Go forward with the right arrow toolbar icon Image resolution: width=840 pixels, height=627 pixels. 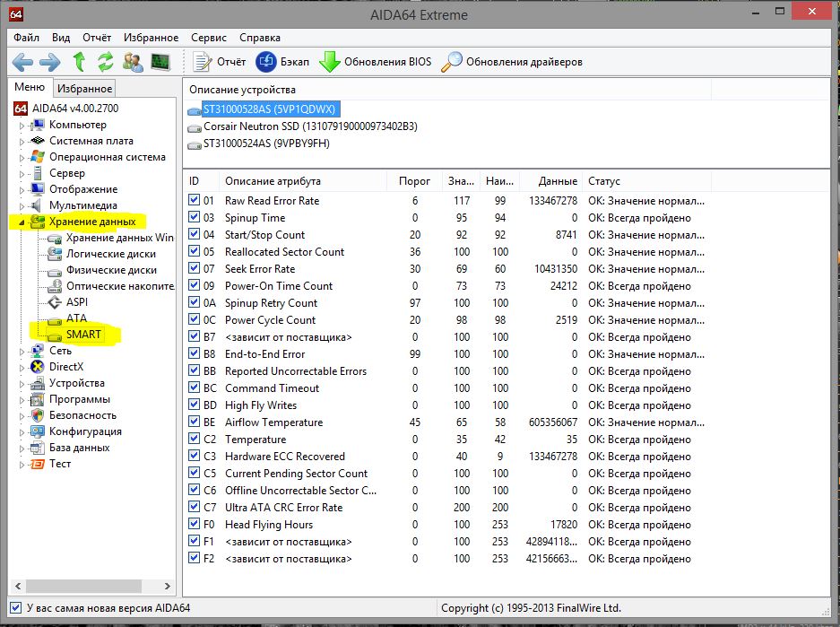click(50, 62)
